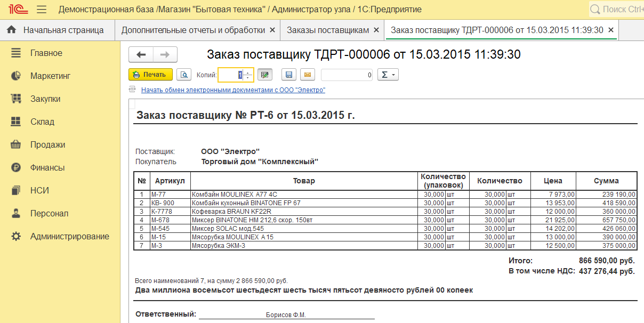The image size is (644, 323).
Task: Click the Товар column header
Action: click(x=304, y=181)
